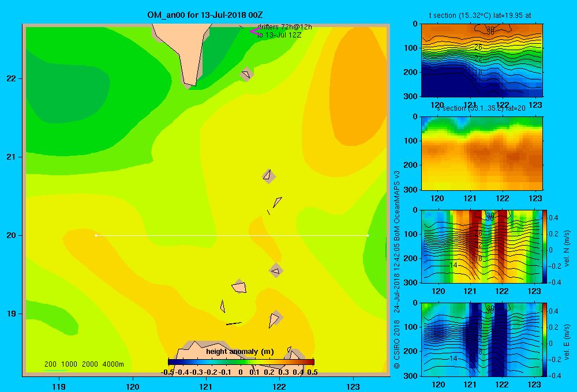The height and width of the screenshot is (392, 577).
Task: Click the 2000 depth contour legend entry
Action: click(90, 364)
